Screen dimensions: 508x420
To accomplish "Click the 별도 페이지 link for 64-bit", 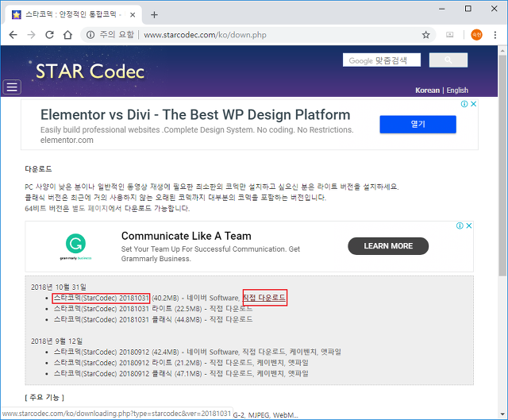I will coord(90,208).
